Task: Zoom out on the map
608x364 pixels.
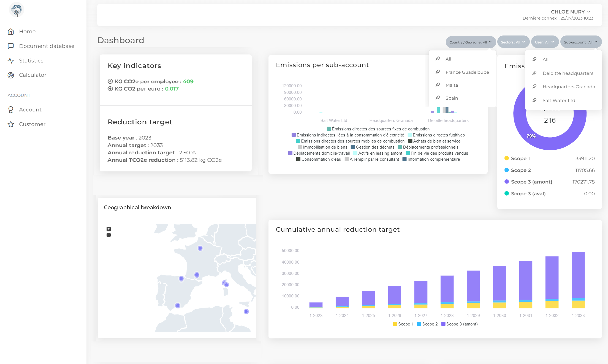Action: click(x=108, y=235)
